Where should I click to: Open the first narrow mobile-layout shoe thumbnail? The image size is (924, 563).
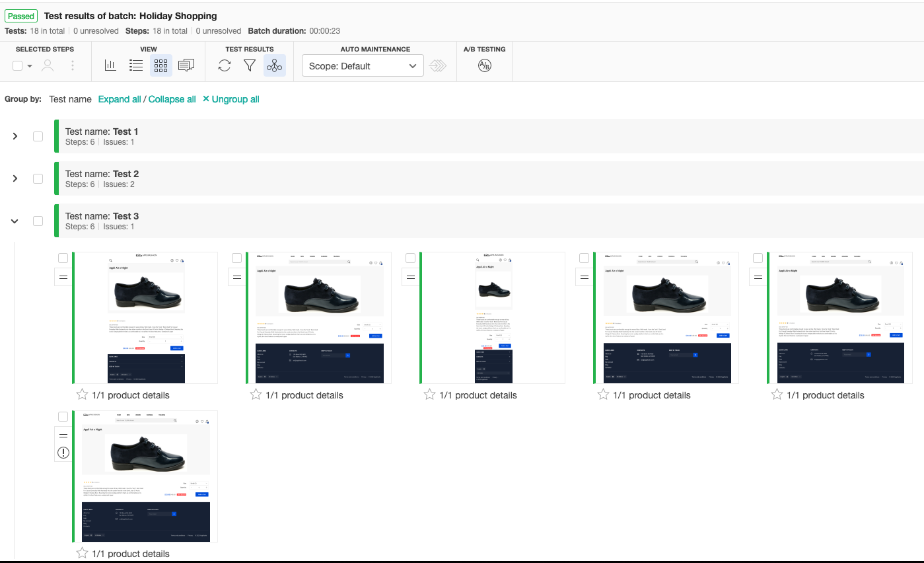point(146,317)
